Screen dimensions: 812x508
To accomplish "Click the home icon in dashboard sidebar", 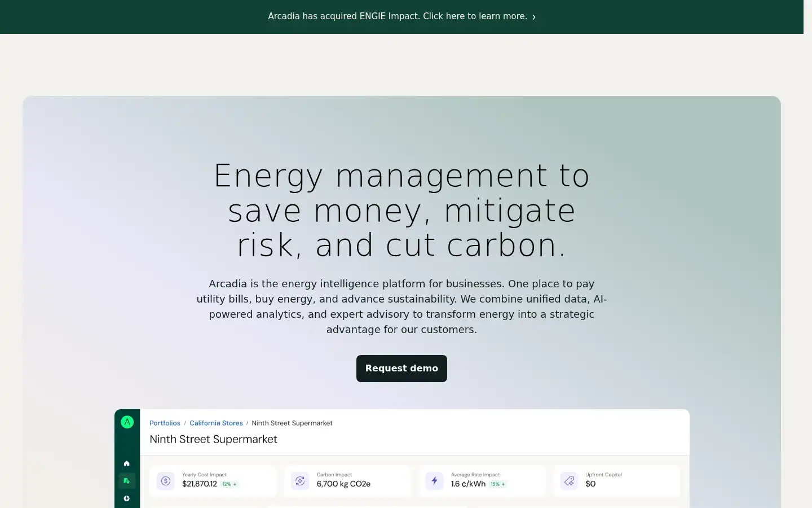I will (127, 463).
